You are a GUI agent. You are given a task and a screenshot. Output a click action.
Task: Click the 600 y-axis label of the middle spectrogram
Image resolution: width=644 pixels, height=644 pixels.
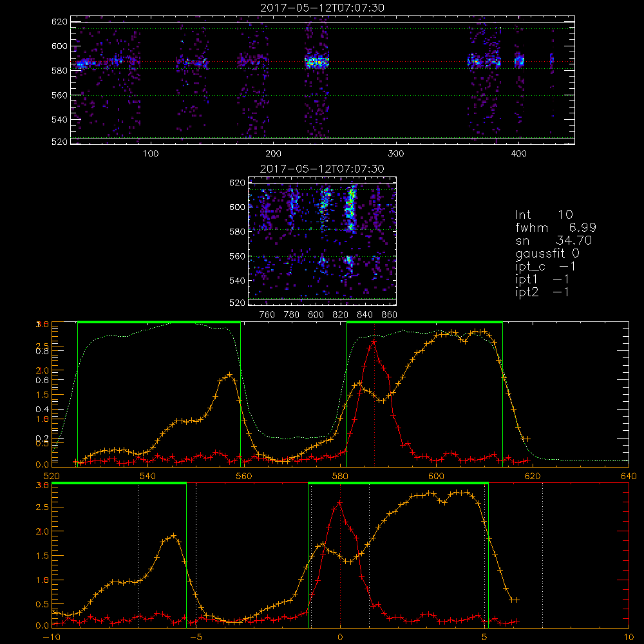point(237,207)
